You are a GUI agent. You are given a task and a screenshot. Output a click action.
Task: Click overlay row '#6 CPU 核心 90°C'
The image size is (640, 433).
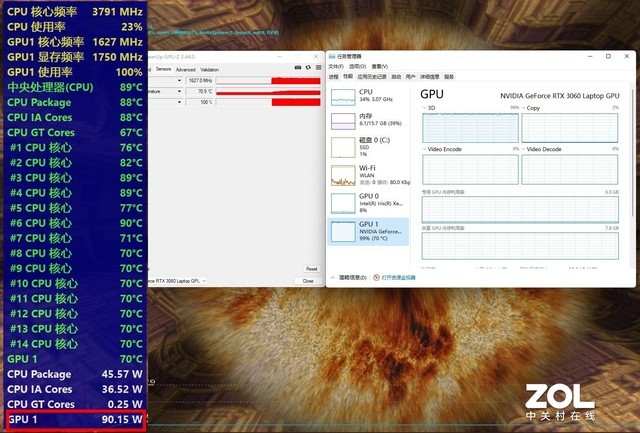point(75,223)
